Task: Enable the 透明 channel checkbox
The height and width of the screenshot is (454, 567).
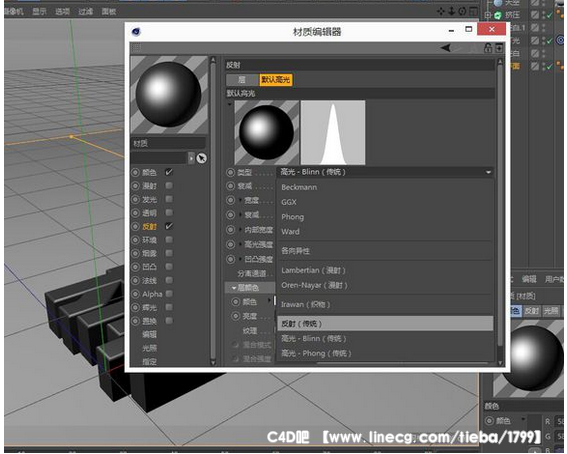Action: pyautogui.click(x=169, y=213)
